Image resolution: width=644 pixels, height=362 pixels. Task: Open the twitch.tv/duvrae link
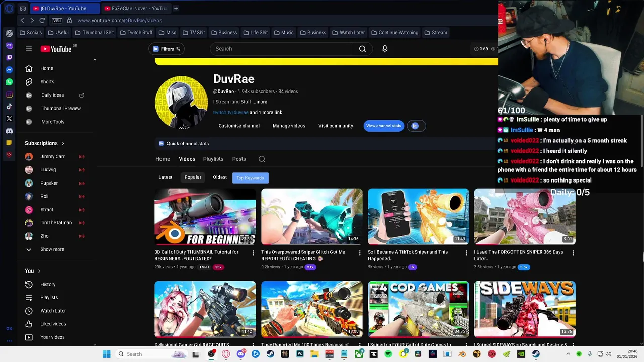point(231,112)
